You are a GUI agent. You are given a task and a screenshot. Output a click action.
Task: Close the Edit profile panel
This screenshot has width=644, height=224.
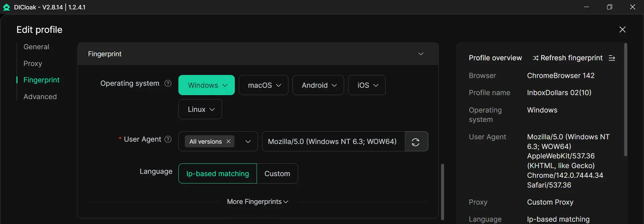622,29
